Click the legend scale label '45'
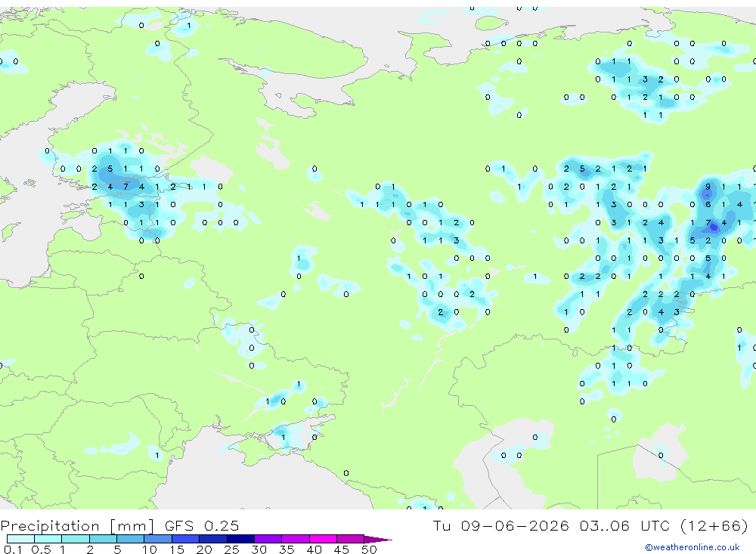Viewport: 756px width, 554px height. (x=342, y=549)
